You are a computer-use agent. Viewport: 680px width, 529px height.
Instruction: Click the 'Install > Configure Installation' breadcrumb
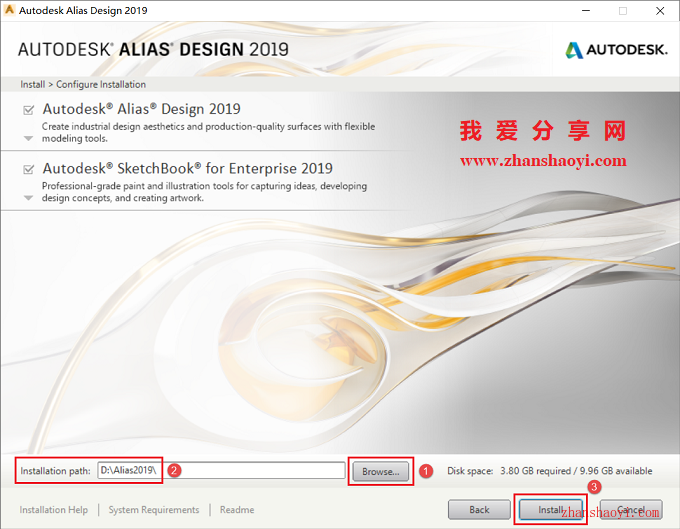83,84
